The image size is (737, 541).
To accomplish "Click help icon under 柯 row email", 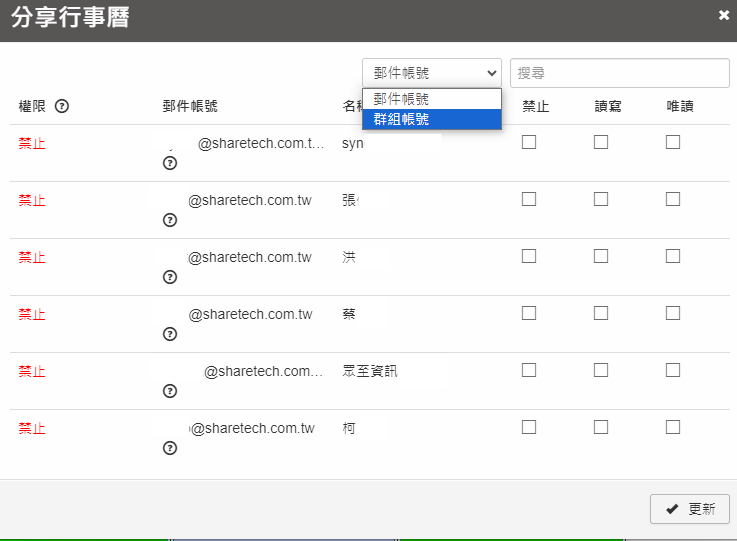I will coord(170,448).
